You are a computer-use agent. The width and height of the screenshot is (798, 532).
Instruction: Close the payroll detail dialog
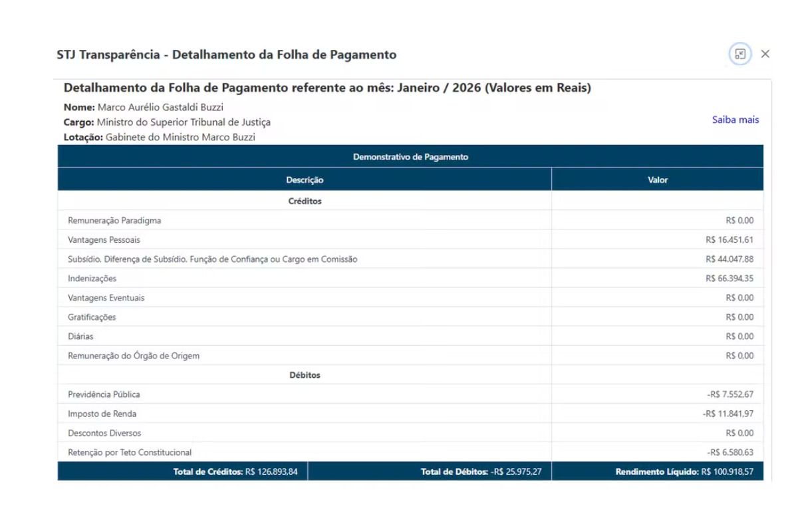[765, 54]
